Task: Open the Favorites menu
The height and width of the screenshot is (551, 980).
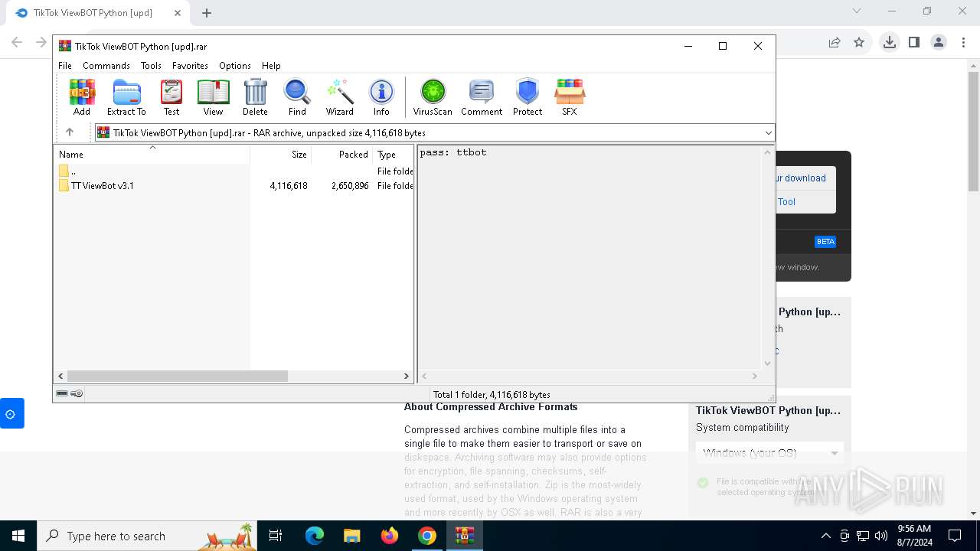Action: pos(190,66)
